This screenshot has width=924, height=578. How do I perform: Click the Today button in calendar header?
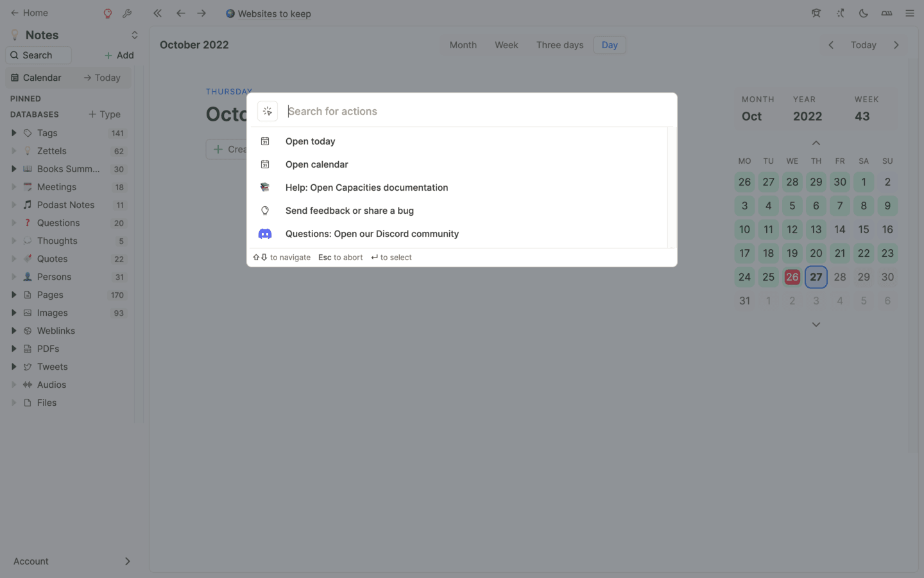tap(863, 45)
